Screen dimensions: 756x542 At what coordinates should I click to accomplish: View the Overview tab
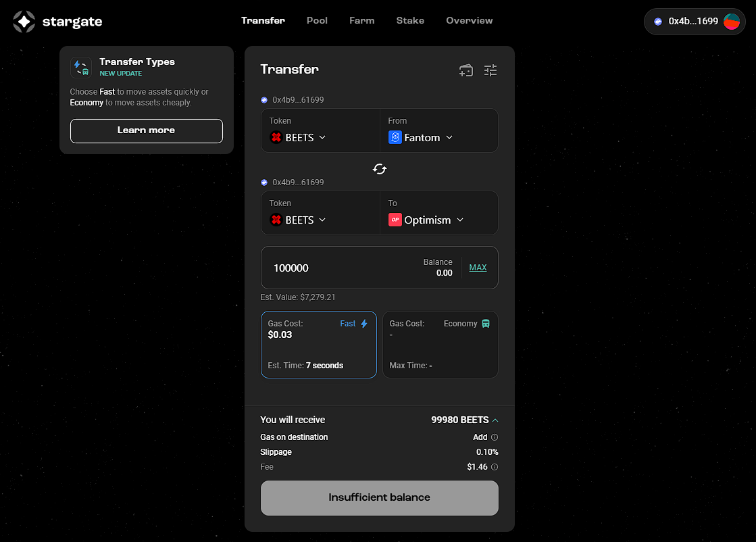click(x=469, y=20)
